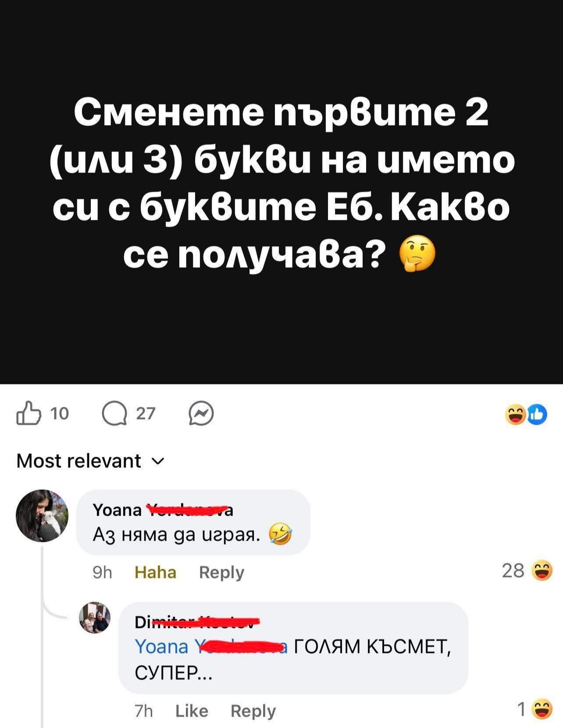Show the 28 Haha reactions on Yoana's comment
This screenshot has width=563, height=728.
coord(527,571)
